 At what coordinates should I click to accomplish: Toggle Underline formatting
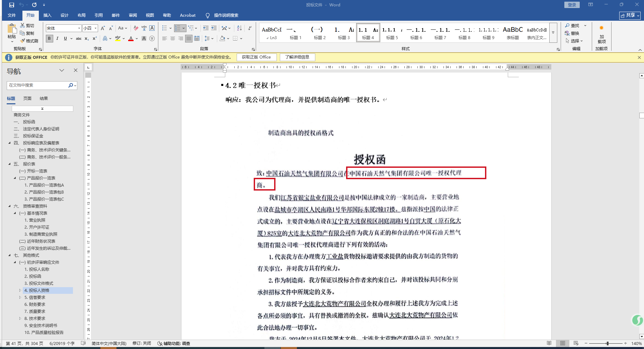tap(65, 39)
